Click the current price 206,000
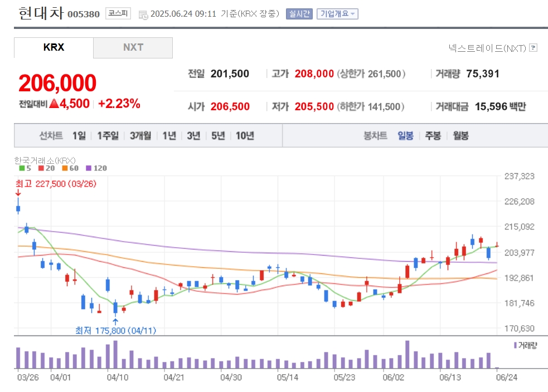Viewport: 548px width, 392px height. 57,83
